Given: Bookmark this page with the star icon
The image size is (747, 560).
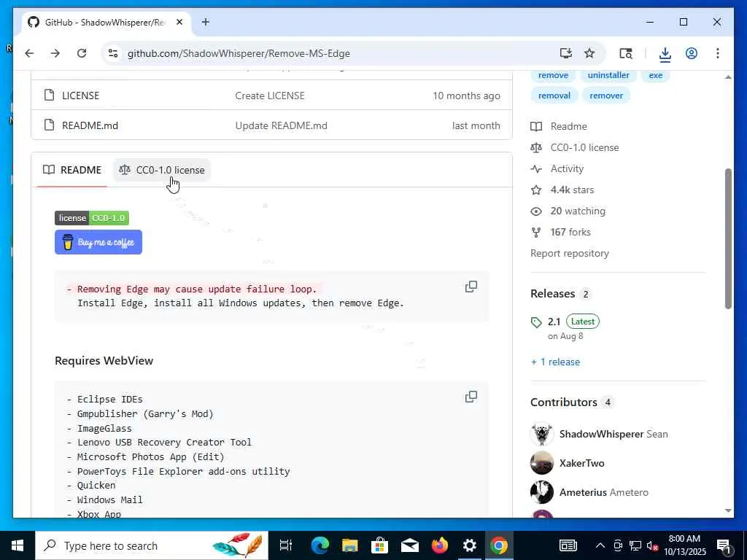Looking at the screenshot, I should [x=589, y=53].
